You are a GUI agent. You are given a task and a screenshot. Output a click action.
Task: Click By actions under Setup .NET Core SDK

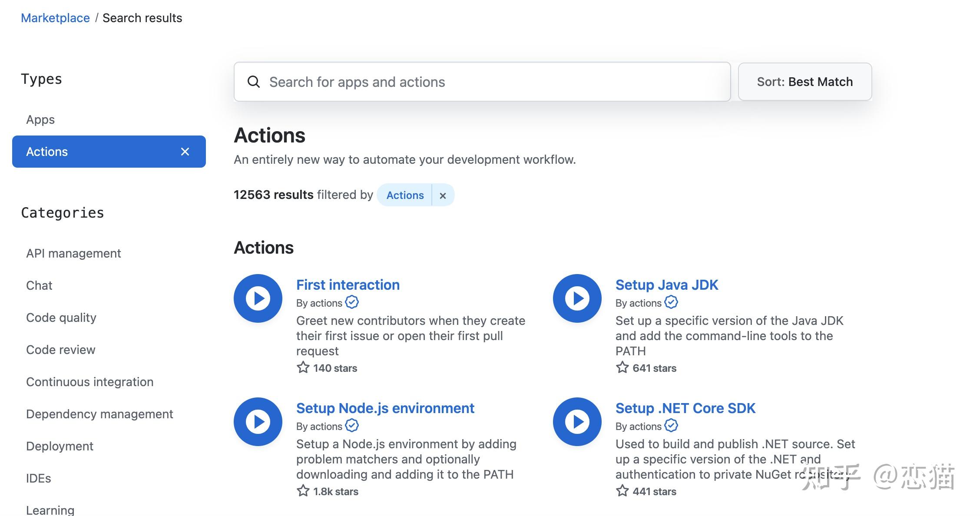pos(639,427)
